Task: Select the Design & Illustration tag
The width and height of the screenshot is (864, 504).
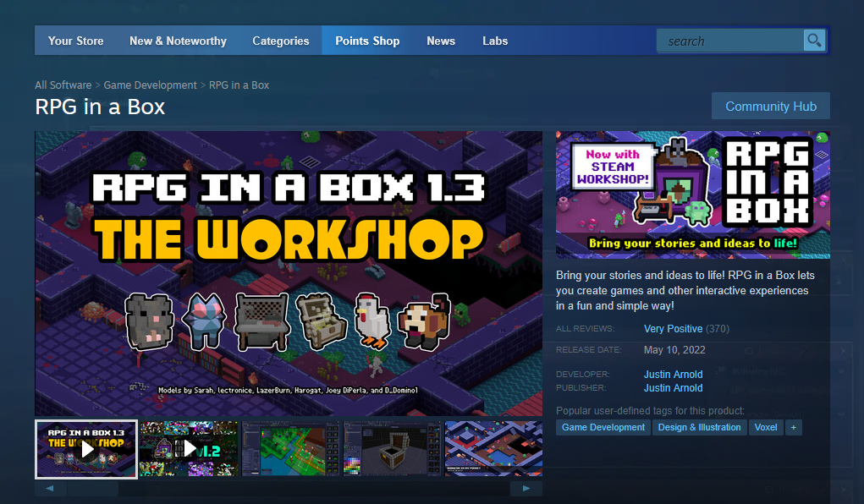Action: (699, 427)
